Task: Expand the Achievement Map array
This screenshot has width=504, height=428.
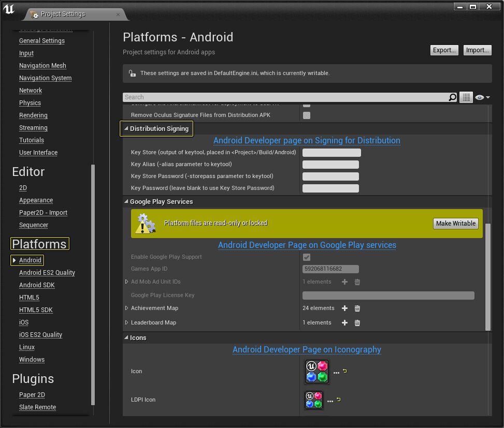Action: (127, 308)
